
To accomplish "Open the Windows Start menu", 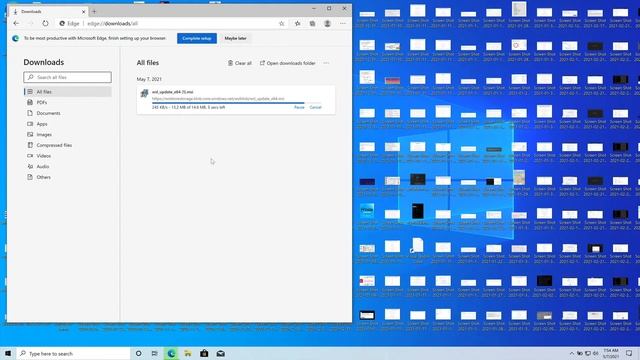I will tap(8, 353).
